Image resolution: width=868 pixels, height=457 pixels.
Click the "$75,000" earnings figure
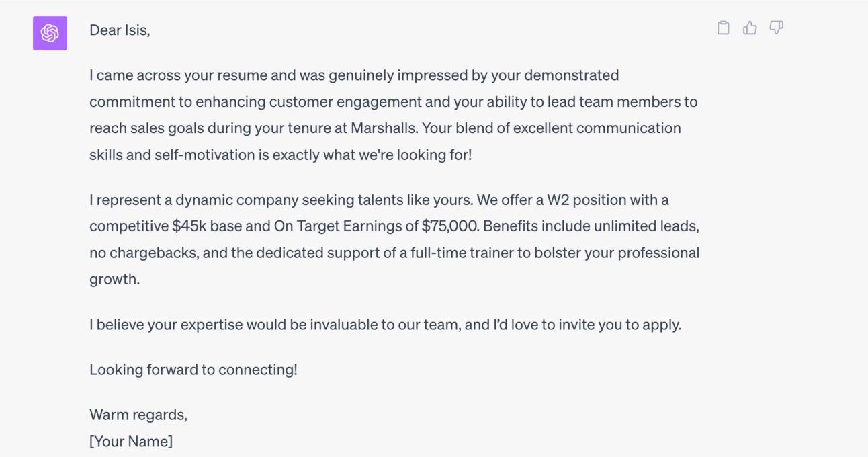coord(450,226)
